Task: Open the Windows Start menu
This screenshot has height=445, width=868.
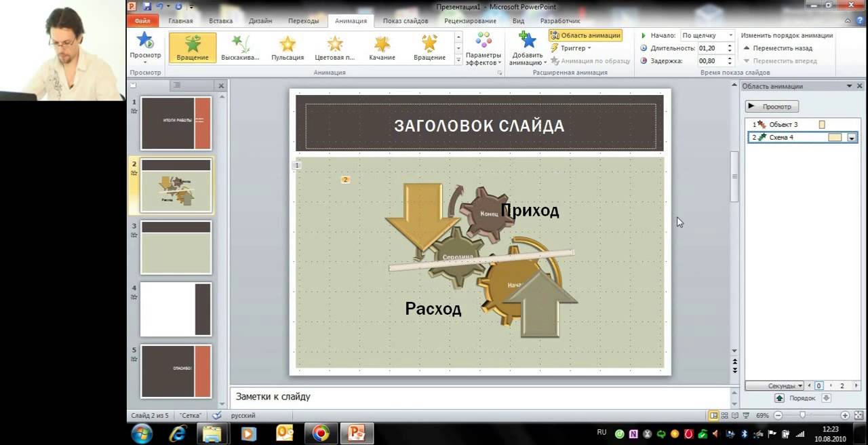Action: pos(142,433)
